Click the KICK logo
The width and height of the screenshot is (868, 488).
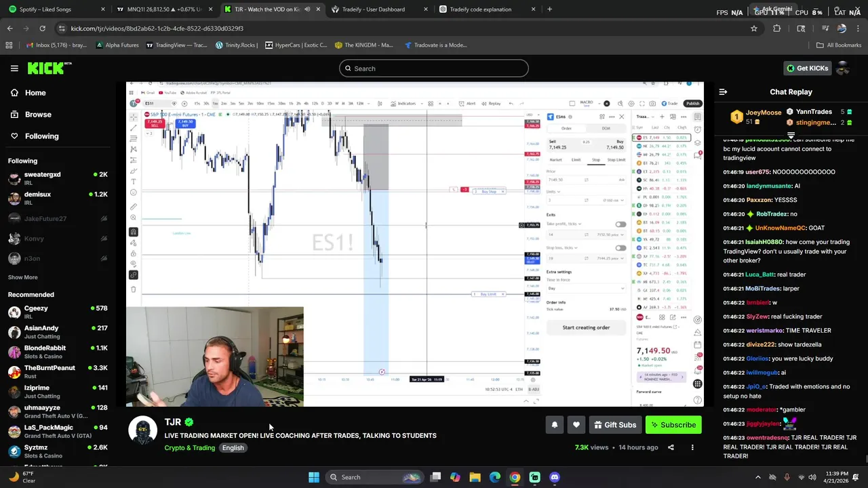pyautogui.click(x=50, y=68)
